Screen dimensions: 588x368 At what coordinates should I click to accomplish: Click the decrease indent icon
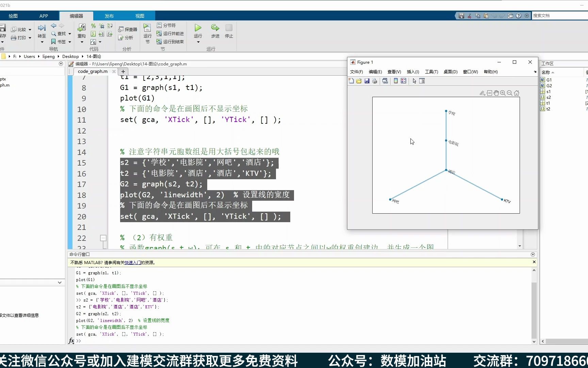click(x=110, y=34)
